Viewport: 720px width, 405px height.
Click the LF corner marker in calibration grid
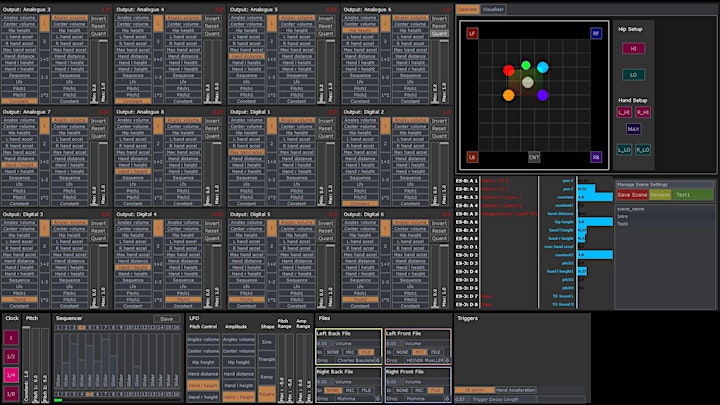(472, 34)
